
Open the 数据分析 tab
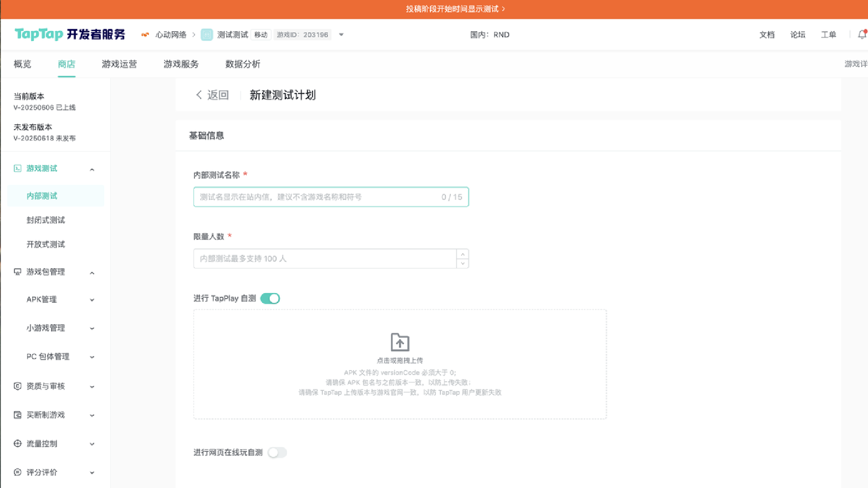click(243, 64)
